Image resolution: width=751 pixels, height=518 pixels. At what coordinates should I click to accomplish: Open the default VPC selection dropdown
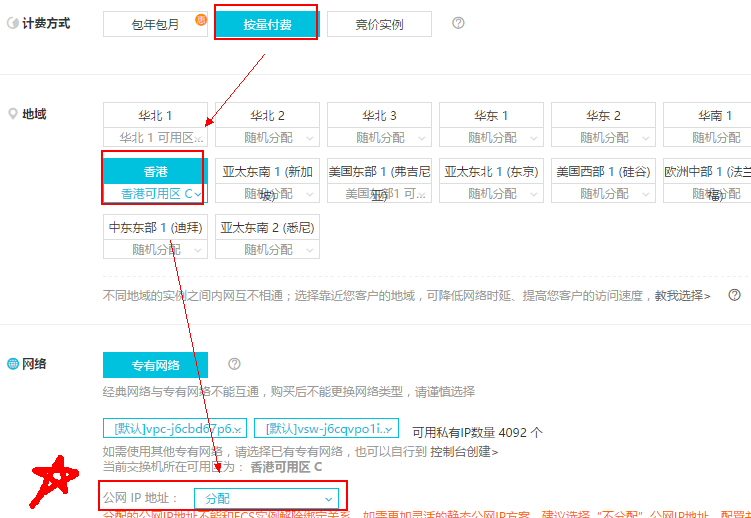(x=174, y=428)
